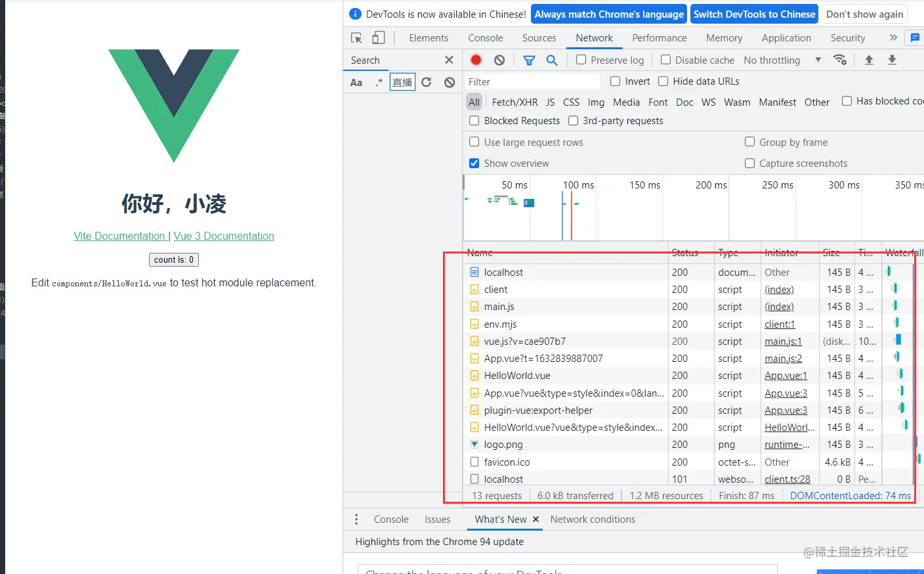Click the info icon in the language banner
This screenshot has height=574, width=924.
click(355, 14)
